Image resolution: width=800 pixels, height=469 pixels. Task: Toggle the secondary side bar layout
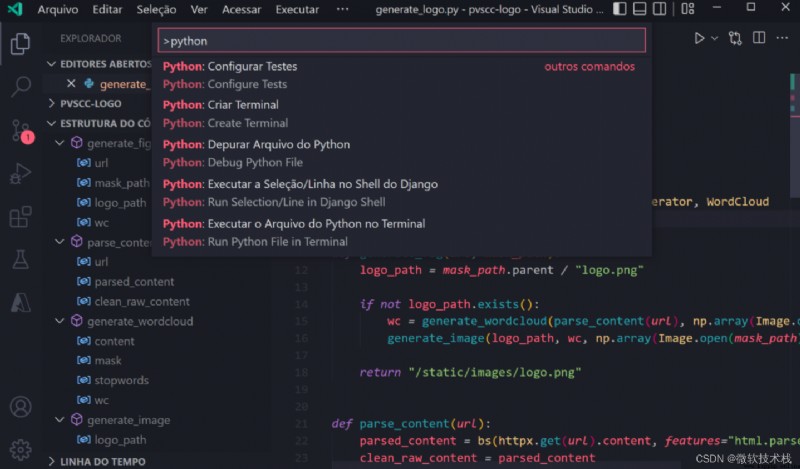point(659,9)
